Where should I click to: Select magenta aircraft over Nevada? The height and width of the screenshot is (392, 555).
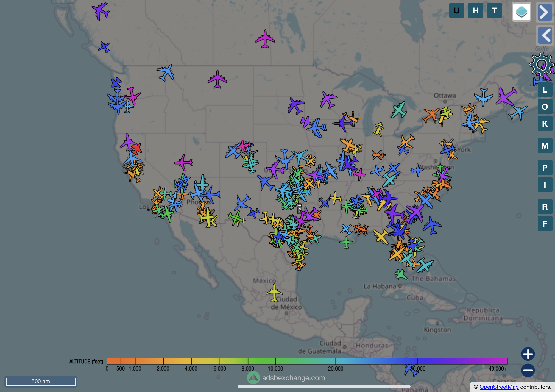(183, 162)
